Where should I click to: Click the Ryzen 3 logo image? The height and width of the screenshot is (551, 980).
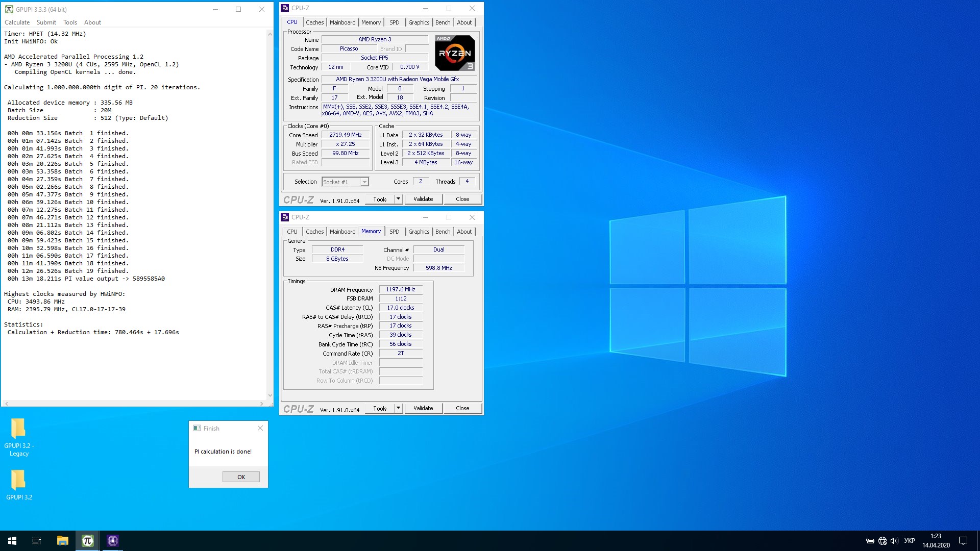(455, 53)
